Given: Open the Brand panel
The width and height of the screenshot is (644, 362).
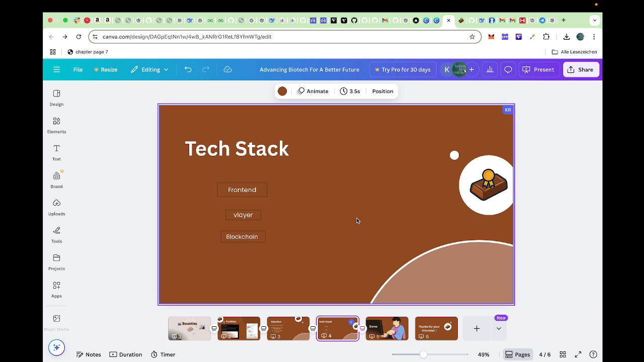Looking at the screenshot, I should click(x=56, y=180).
